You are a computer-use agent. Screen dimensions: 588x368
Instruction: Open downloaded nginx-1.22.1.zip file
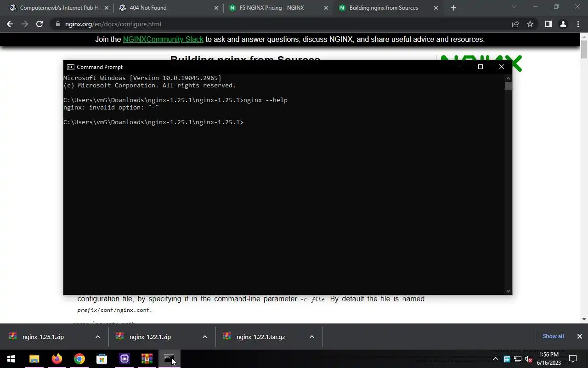(x=151, y=337)
